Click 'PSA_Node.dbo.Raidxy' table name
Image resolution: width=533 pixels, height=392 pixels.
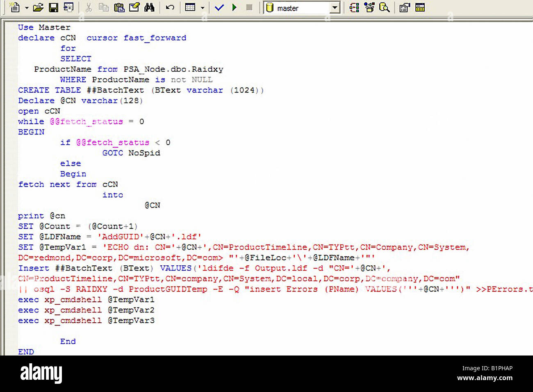tap(173, 69)
